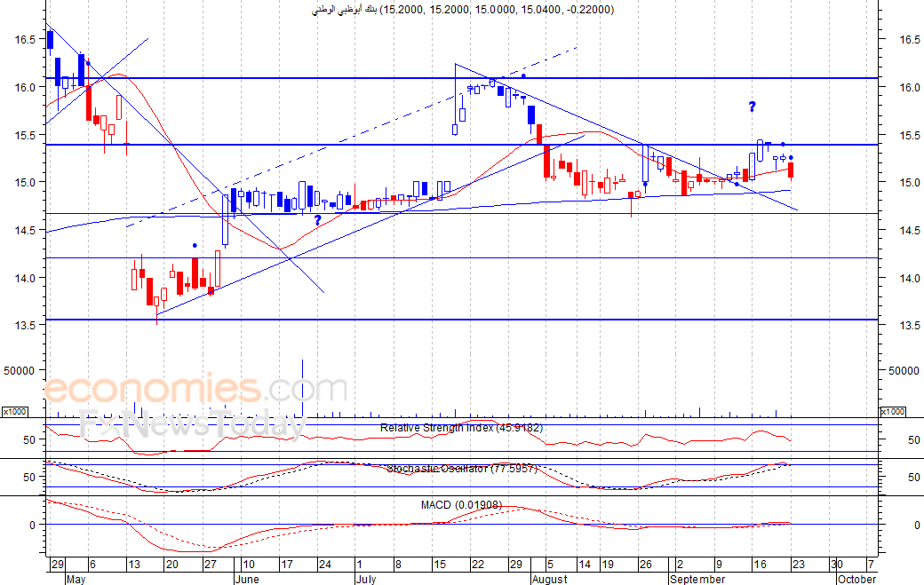The height and width of the screenshot is (585, 924).
Task: Click date label 1 at start of July
Action: click(360, 565)
